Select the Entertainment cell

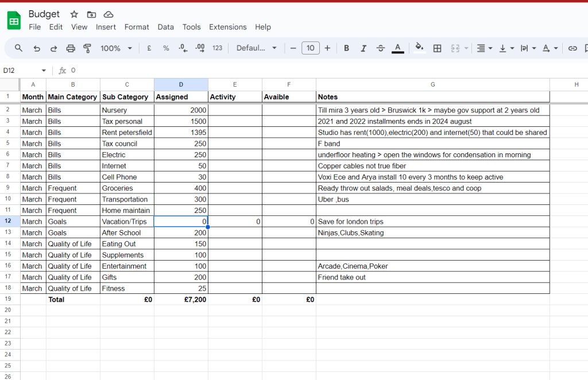pos(127,266)
